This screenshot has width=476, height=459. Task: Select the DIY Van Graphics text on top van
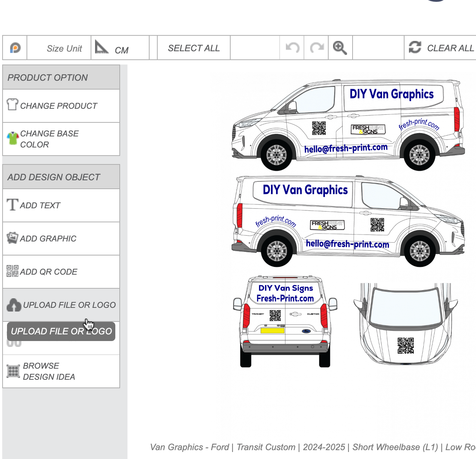(391, 94)
